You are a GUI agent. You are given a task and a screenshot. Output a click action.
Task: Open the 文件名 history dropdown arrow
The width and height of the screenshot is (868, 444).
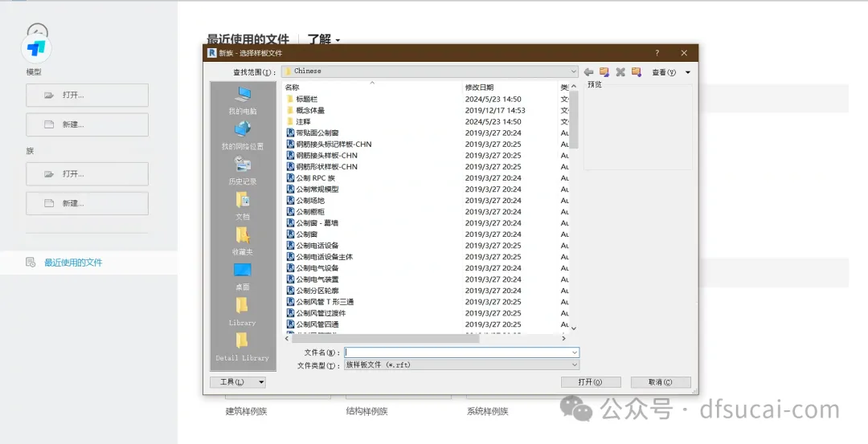click(x=575, y=352)
